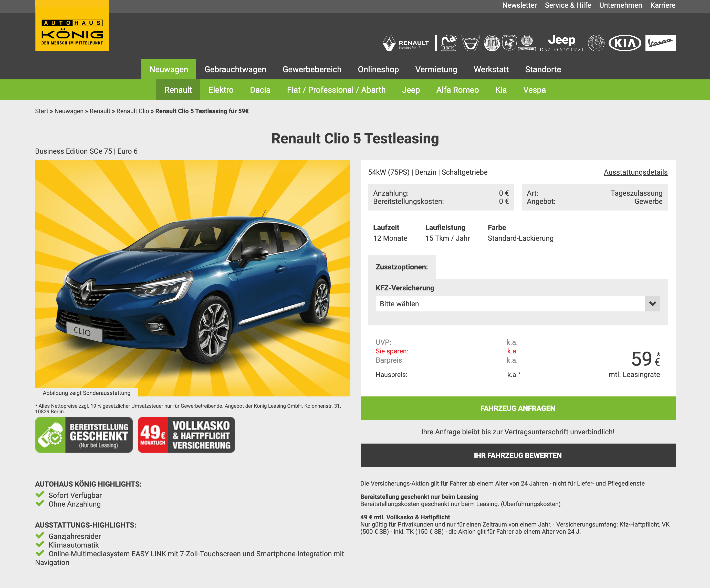Image resolution: width=710 pixels, height=588 pixels.
Task: Click the Autohaus König logo
Action: coord(72,25)
